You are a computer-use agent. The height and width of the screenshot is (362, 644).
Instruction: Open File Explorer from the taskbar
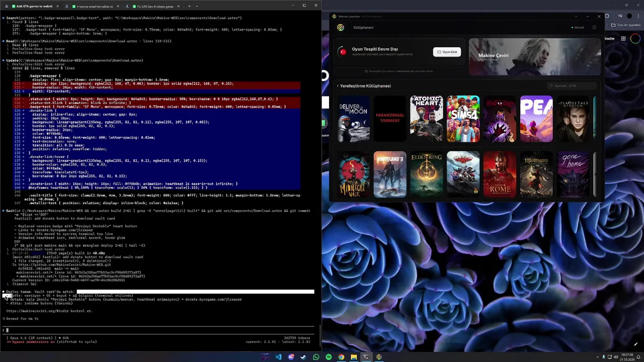[354, 357]
